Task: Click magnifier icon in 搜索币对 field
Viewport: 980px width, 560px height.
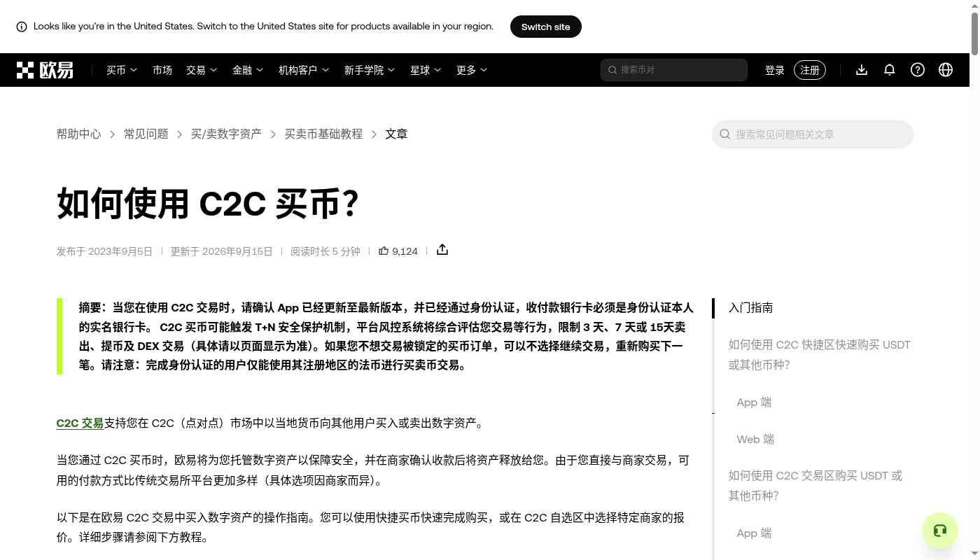Action: (612, 70)
